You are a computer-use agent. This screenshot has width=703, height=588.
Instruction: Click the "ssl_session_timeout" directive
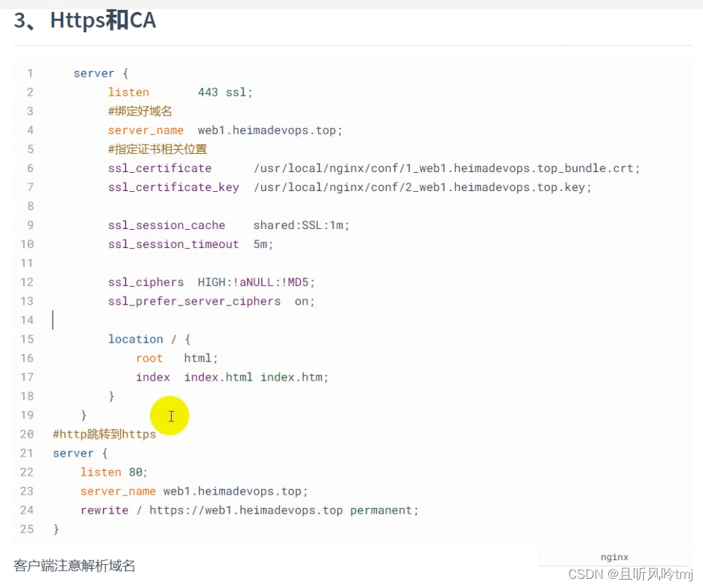(x=173, y=244)
